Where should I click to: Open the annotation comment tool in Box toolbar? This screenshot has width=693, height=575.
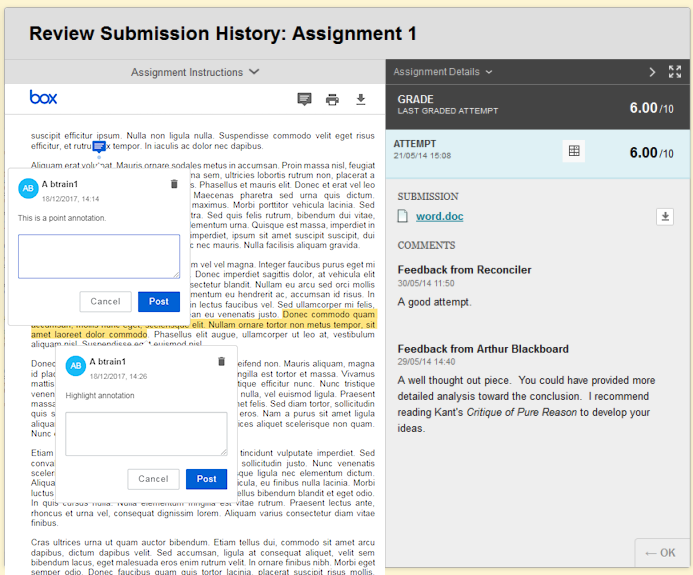pyautogui.click(x=304, y=99)
